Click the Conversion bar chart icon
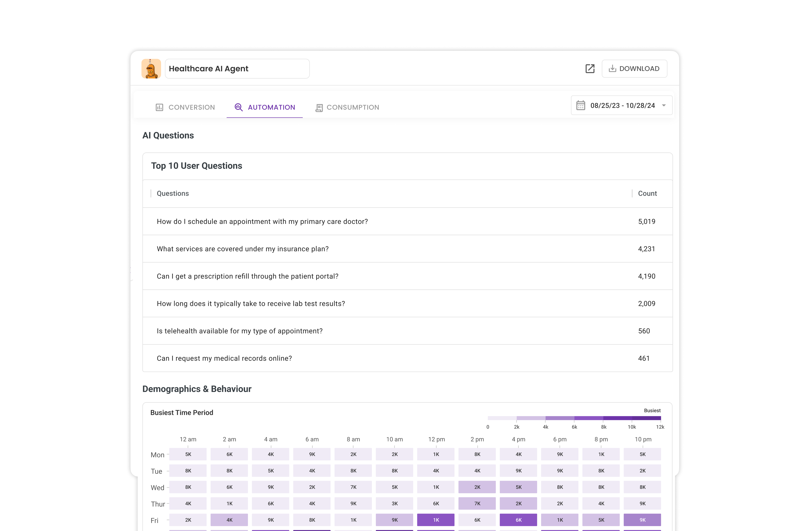 pyautogui.click(x=159, y=107)
